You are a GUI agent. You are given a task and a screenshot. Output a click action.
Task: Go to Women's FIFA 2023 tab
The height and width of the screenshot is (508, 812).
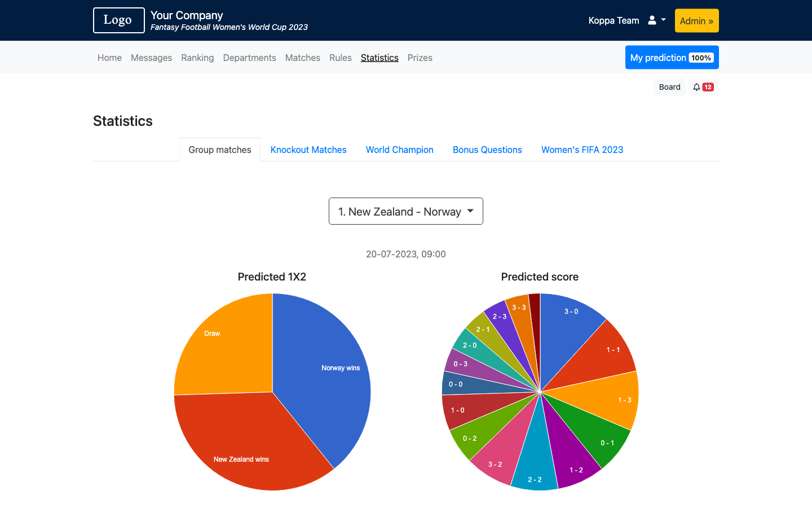click(582, 150)
